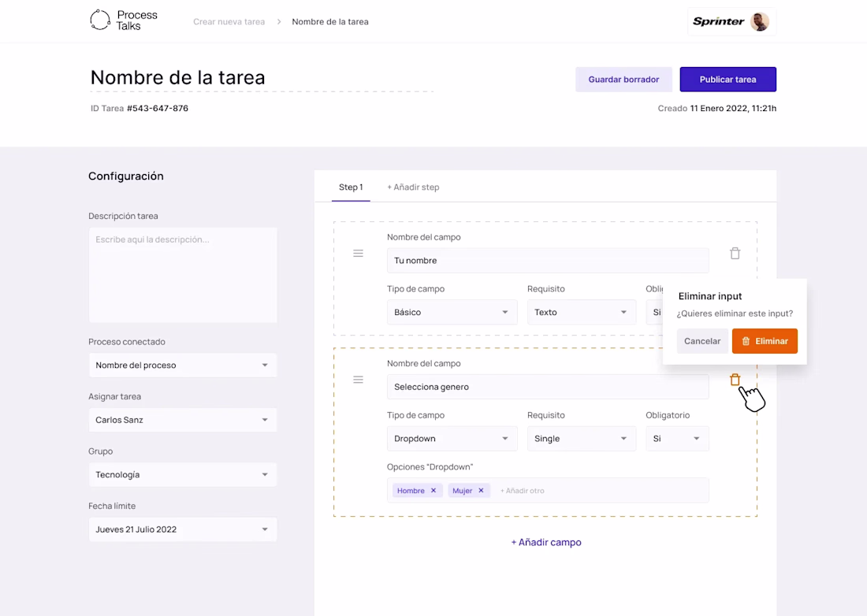This screenshot has height=616, width=867.
Task: Grab the drag handle of 'Tu nombre' field
Action: (359, 253)
